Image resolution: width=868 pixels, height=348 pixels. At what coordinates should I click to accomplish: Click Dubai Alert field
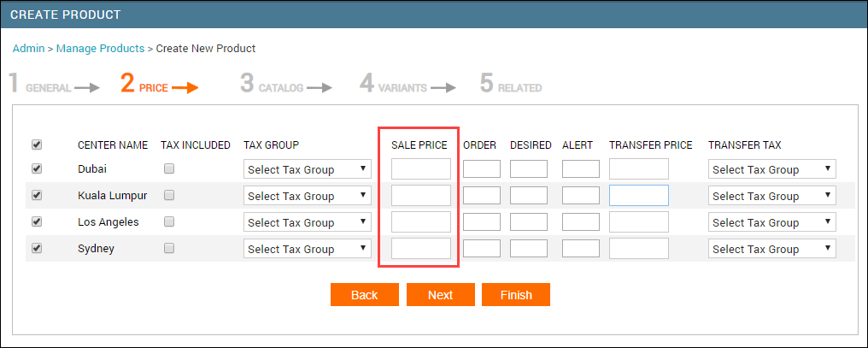coord(581,169)
